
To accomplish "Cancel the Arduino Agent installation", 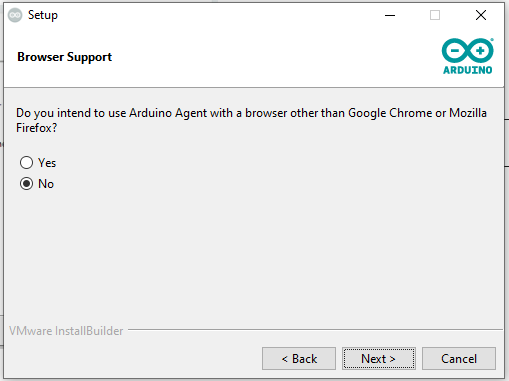I will click(459, 359).
